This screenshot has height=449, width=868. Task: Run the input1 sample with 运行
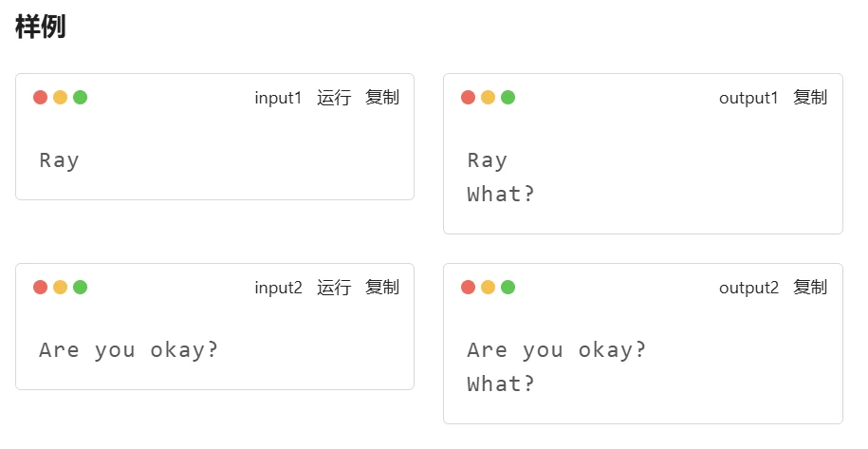point(334,98)
